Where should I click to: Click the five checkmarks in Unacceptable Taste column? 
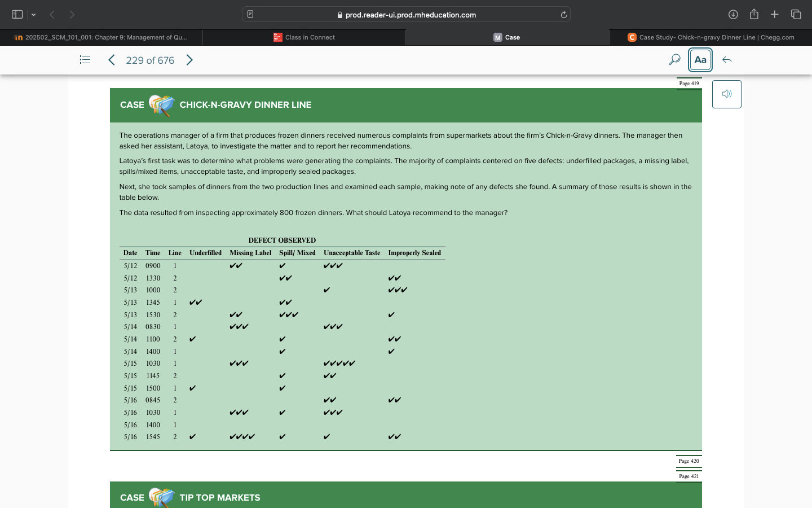point(339,364)
